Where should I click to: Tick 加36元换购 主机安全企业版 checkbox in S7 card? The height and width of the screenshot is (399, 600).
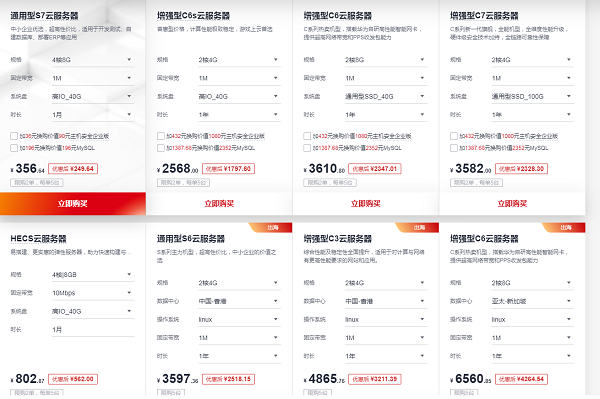click(14, 136)
